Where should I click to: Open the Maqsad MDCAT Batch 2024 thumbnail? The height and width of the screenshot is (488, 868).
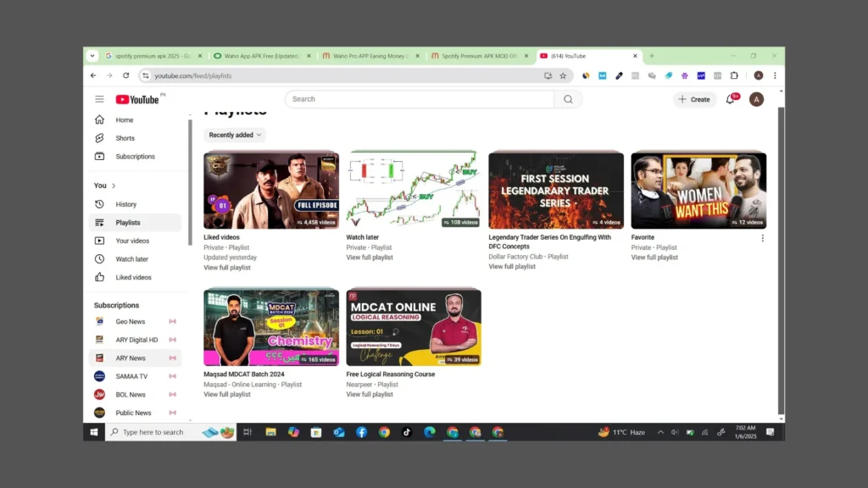[x=271, y=327]
